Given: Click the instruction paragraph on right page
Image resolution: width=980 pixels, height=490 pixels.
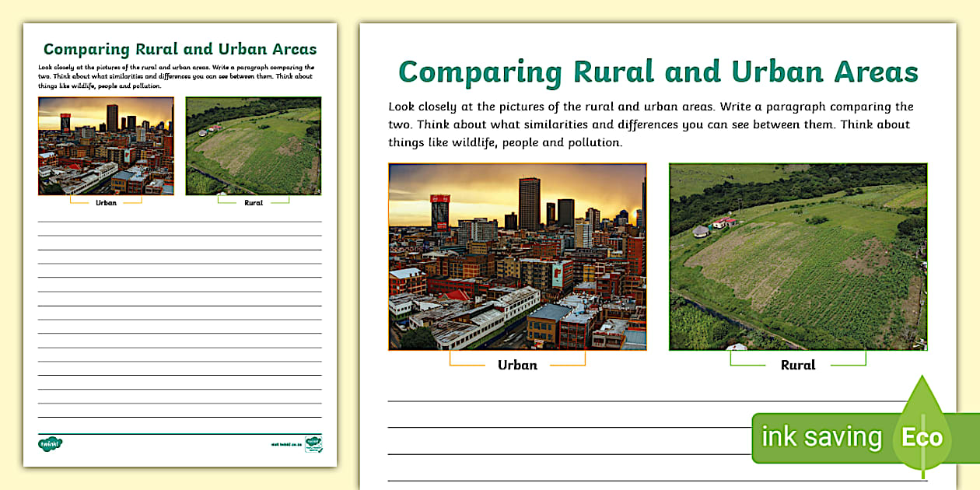Looking at the screenshot, I should tap(650, 124).
